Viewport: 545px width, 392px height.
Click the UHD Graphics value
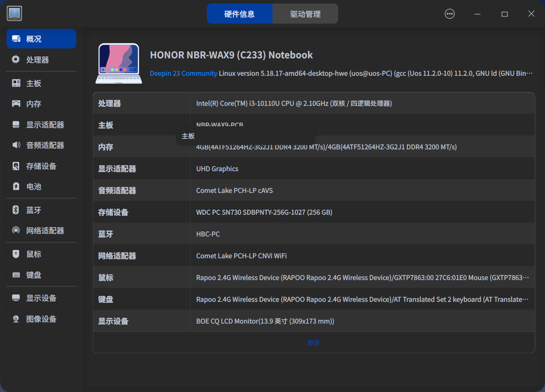pos(217,169)
